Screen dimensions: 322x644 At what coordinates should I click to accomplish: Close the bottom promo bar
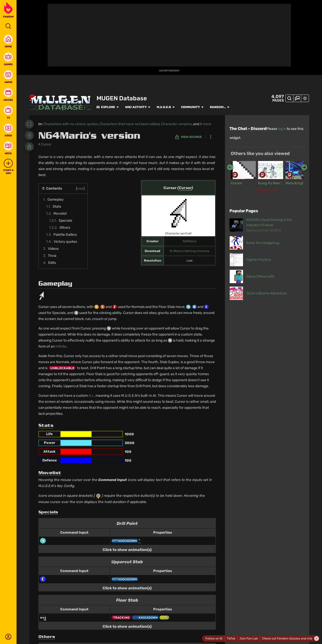[316, 638]
